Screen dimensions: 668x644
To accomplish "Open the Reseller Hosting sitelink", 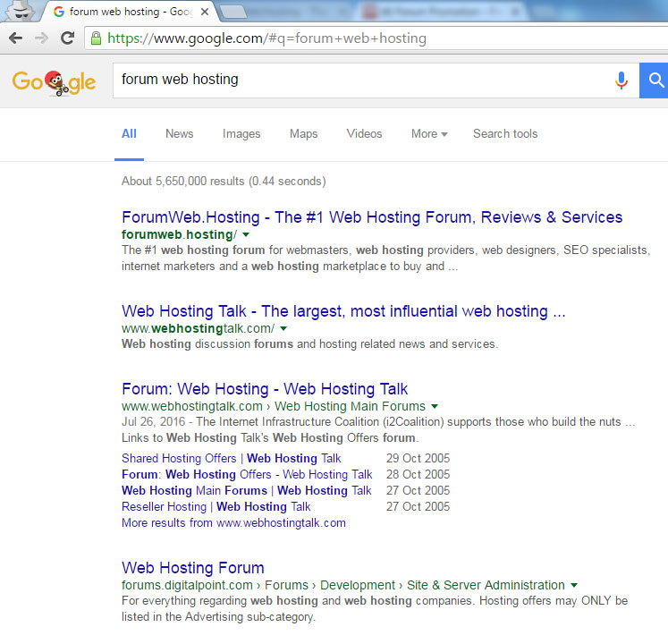I will pos(216,507).
